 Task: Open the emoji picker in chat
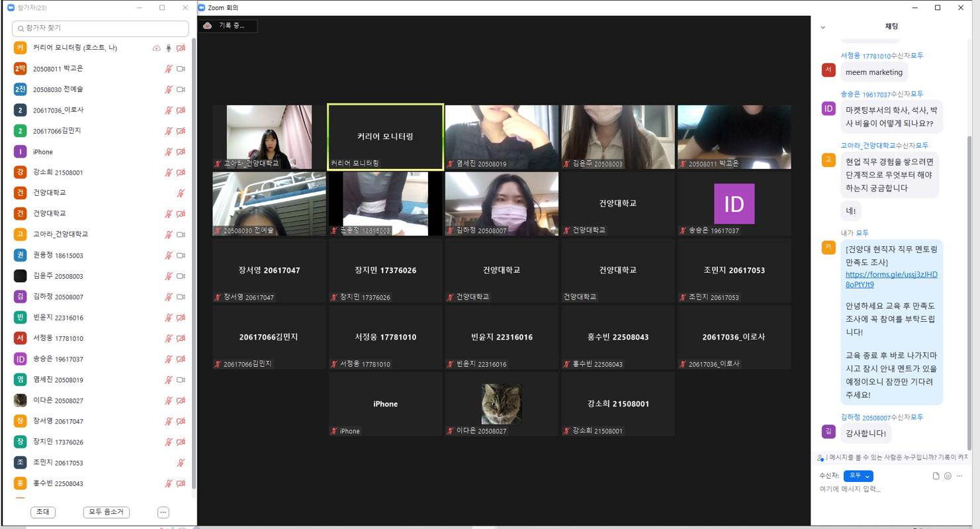[948, 476]
